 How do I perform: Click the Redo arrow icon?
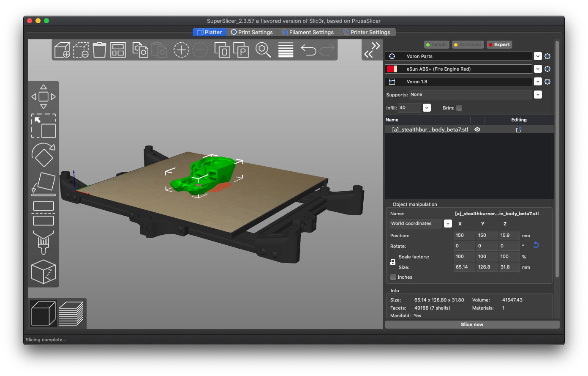pos(327,50)
